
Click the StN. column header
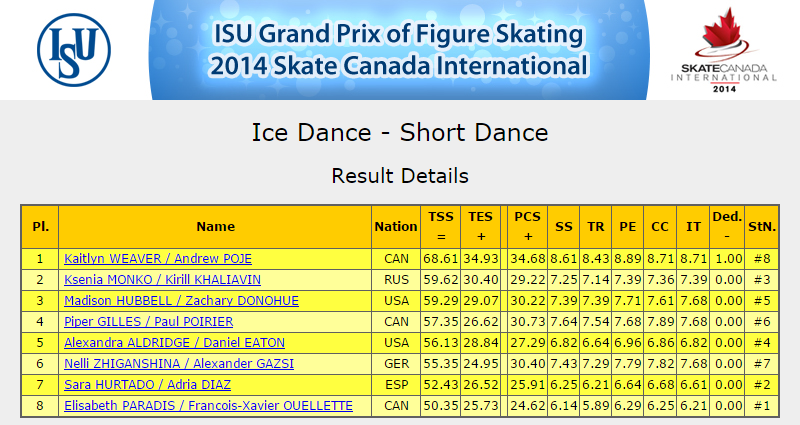pos(762,227)
